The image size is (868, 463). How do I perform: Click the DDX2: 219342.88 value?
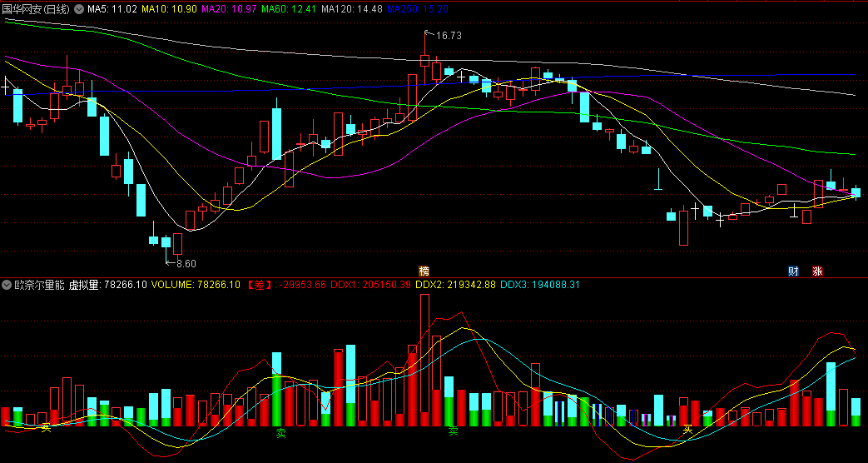tap(455, 286)
